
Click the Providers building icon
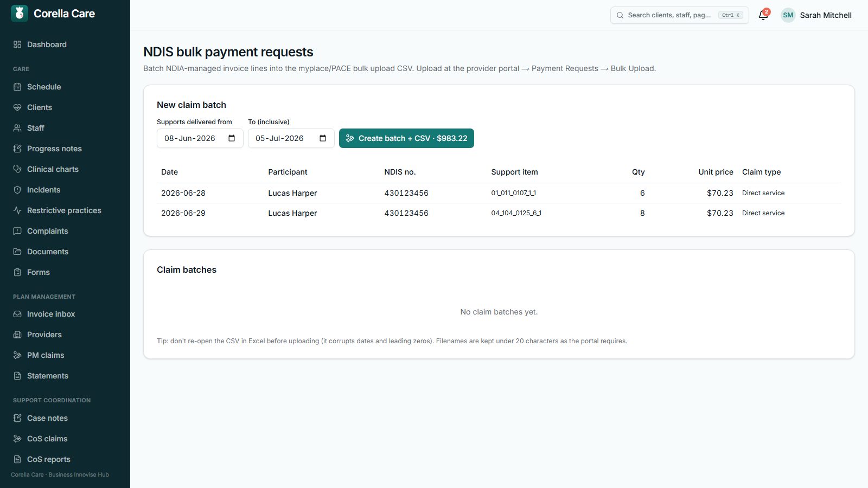[x=17, y=335]
